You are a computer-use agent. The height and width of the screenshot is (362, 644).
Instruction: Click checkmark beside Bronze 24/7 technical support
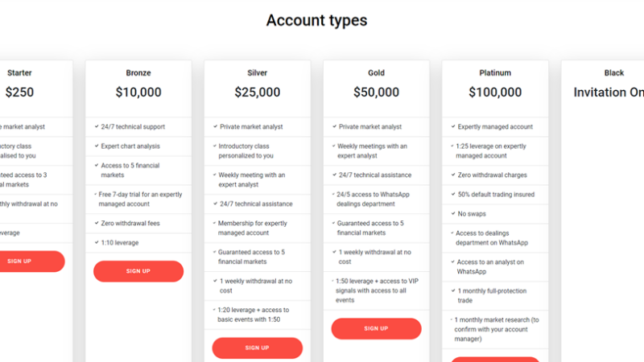(x=96, y=127)
